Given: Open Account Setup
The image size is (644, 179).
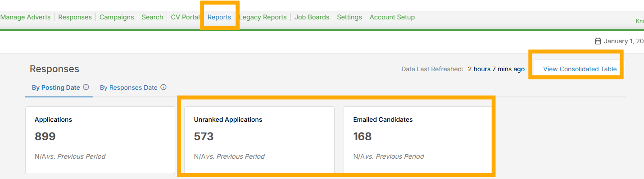Looking at the screenshot, I should tap(392, 17).
